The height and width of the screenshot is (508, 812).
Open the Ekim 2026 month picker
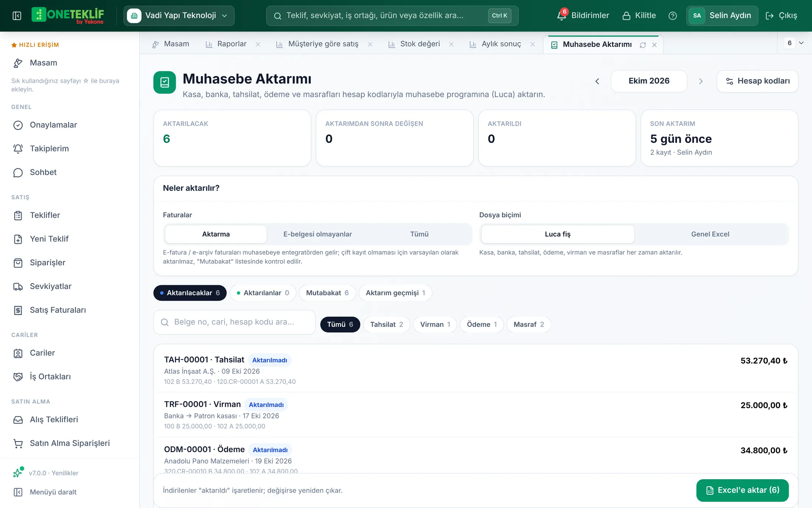point(649,81)
